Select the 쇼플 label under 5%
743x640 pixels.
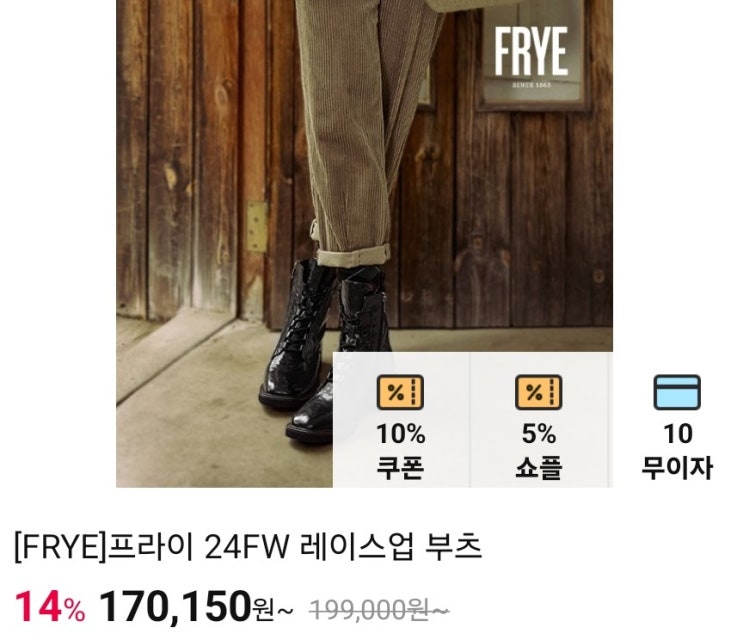[539, 467]
